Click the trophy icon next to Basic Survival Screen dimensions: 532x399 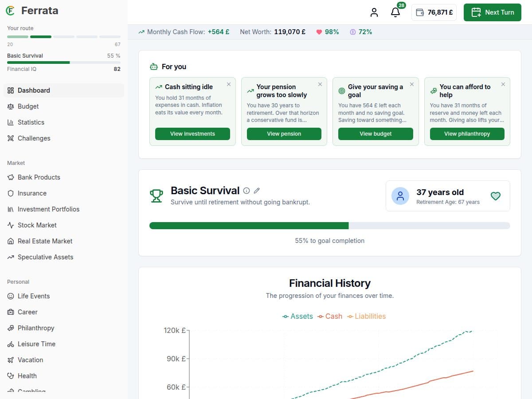coord(156,196)
